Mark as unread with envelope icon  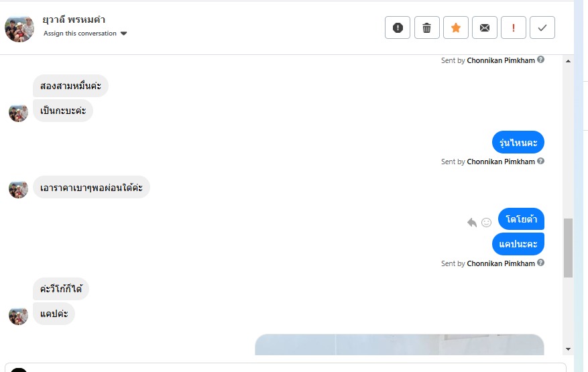[x=485, y=27]
